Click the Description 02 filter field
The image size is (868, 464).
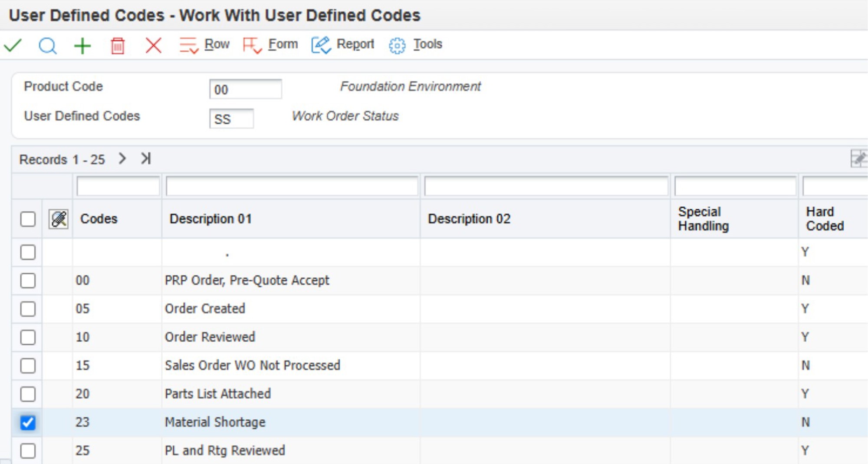pyautogui.click(x=546, y=187)
